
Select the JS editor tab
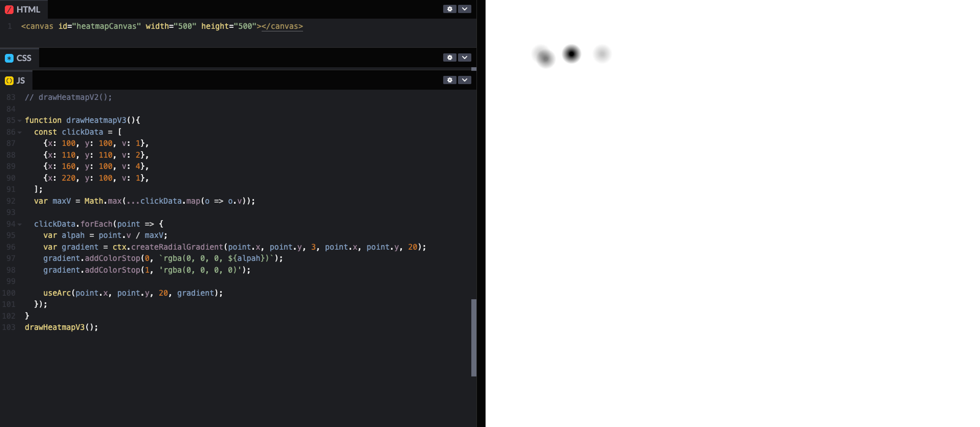(16, 80)
